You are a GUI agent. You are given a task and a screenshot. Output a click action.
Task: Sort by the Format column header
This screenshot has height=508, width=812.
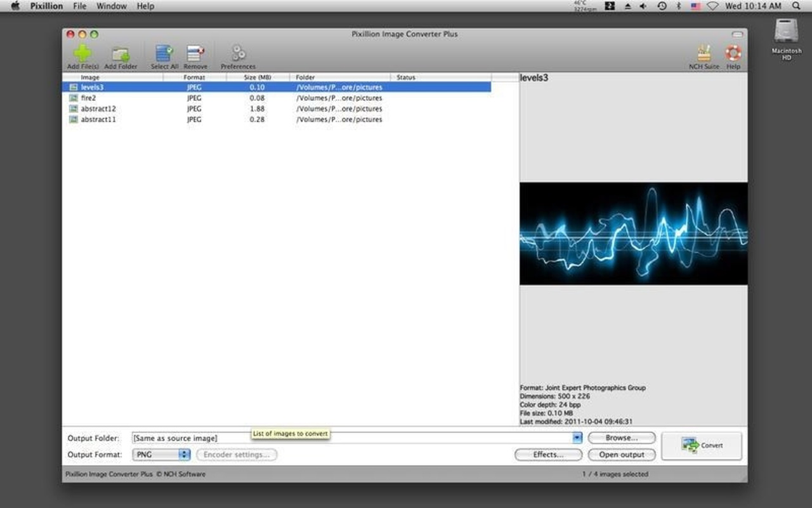point(195,77)
